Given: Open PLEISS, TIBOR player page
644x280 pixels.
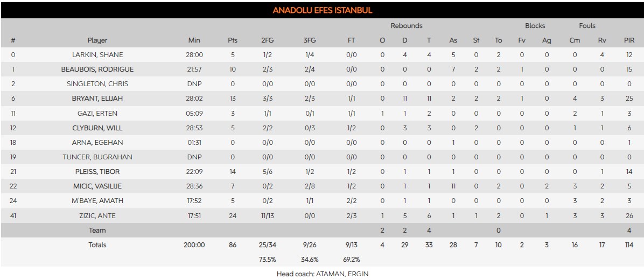Looking at the screenshot, I should 97,172.
